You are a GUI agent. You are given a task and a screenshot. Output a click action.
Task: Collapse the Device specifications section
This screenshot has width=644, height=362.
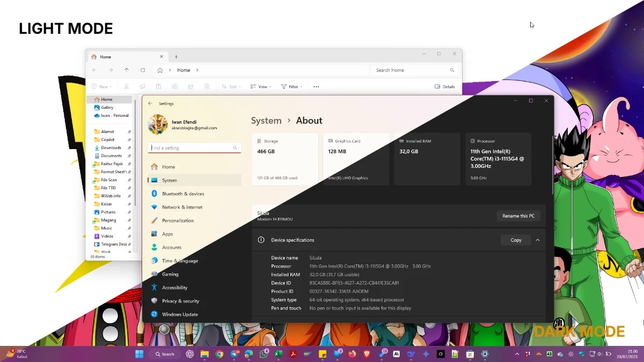click(x=537, y=240)
